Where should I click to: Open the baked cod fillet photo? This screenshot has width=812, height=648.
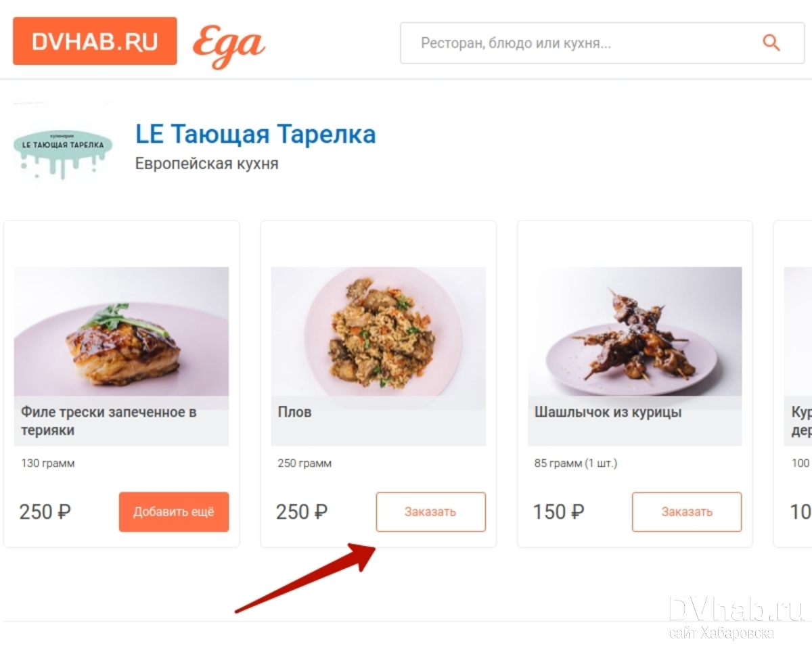122,331
